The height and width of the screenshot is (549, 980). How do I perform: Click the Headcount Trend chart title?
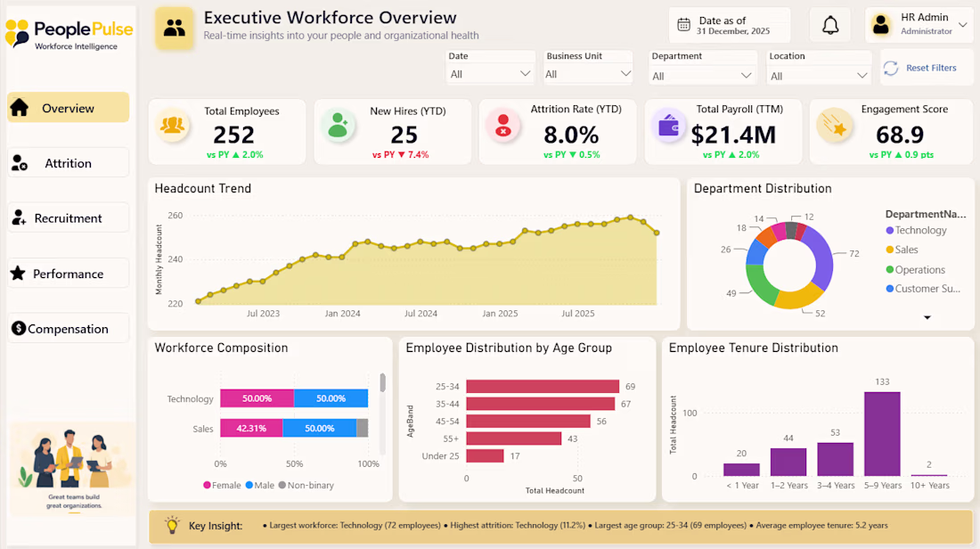[202, 189]
